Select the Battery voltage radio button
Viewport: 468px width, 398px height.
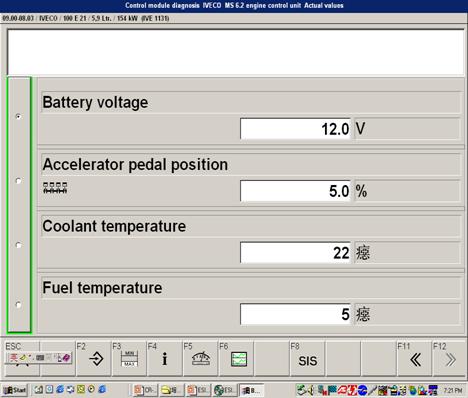pyautogui.click(x=19, y=116)
